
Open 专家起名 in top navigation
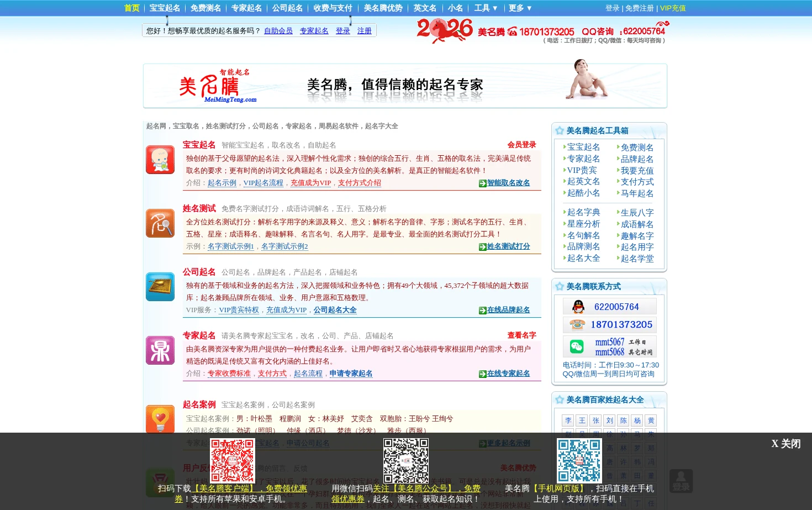pyautogui.click(x=246, y=8)
